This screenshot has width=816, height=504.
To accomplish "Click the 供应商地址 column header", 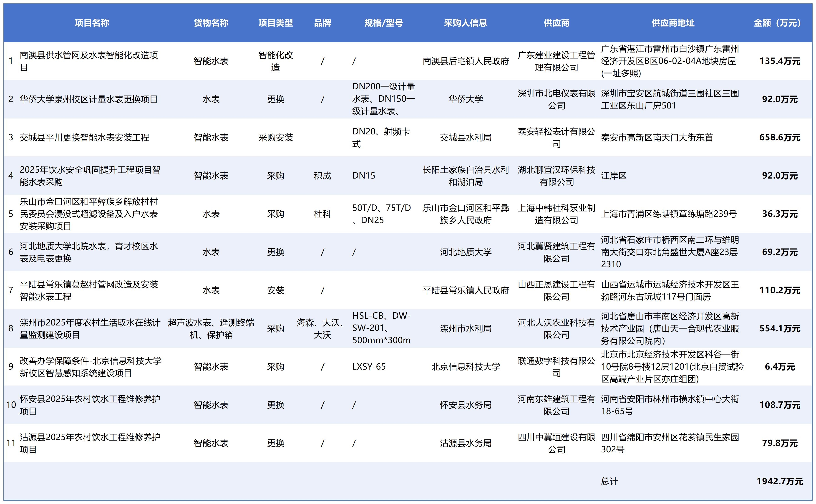I will pos(673,23).
